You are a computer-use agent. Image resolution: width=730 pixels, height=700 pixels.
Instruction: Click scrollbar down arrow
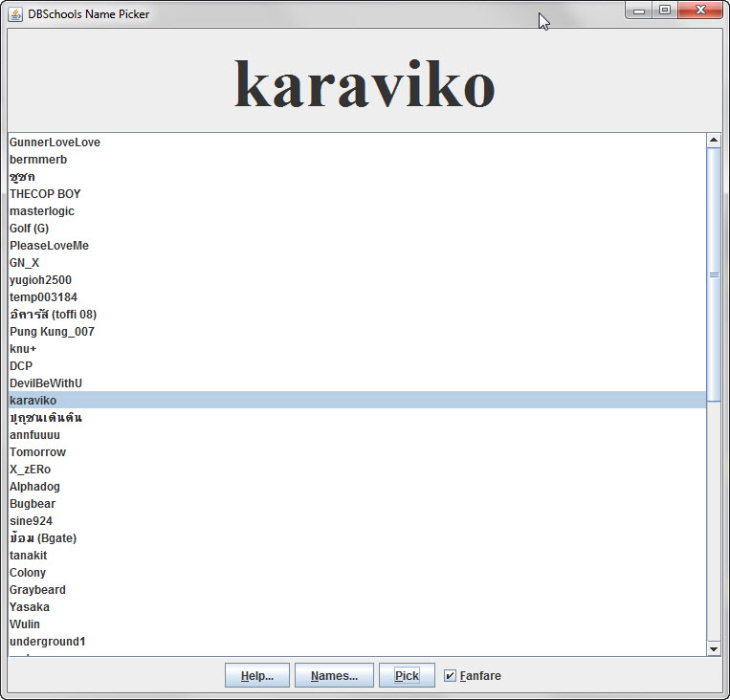[x=713, y=648]
